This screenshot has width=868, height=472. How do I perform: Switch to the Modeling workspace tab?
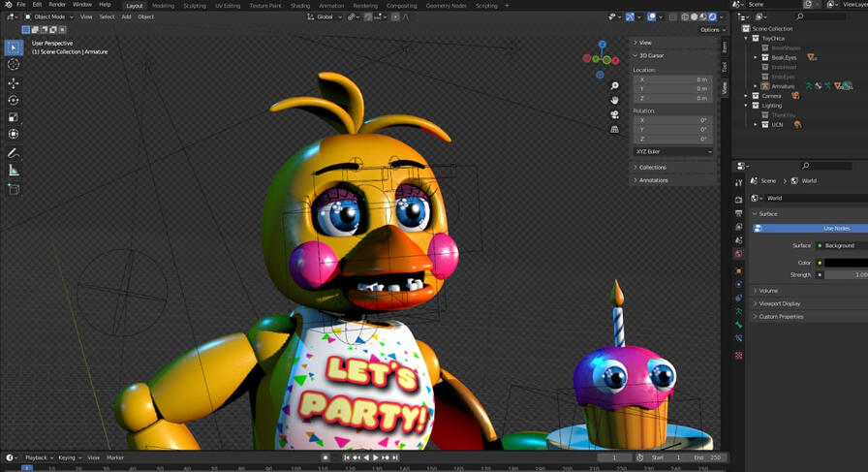click(x=163, y=6)
